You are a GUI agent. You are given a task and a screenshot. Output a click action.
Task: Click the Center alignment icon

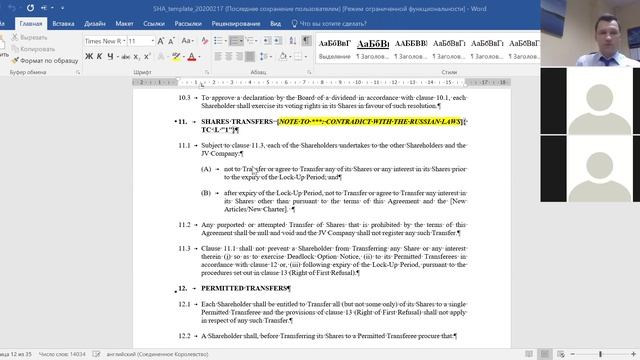point(229,57)
